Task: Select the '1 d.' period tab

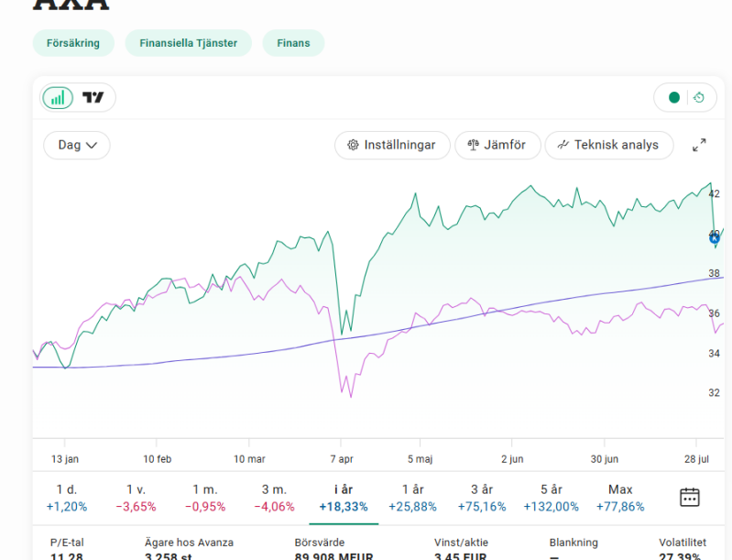Action: tap(66, 498)
